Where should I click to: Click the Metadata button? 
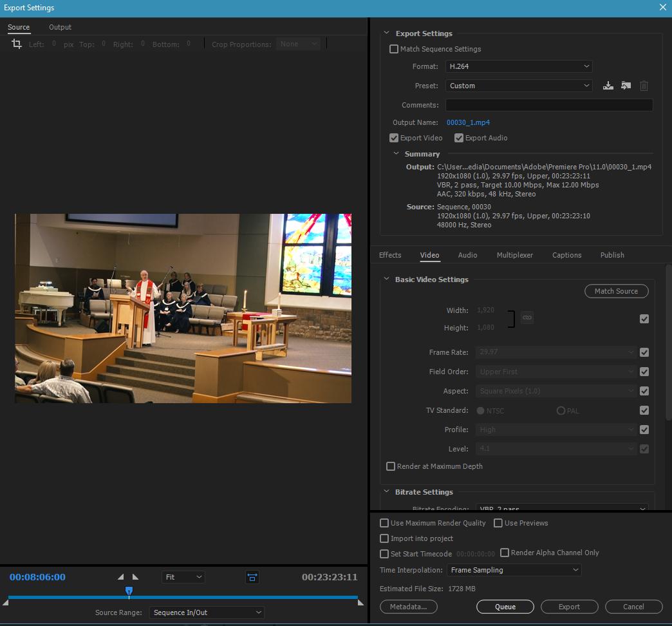409,607
